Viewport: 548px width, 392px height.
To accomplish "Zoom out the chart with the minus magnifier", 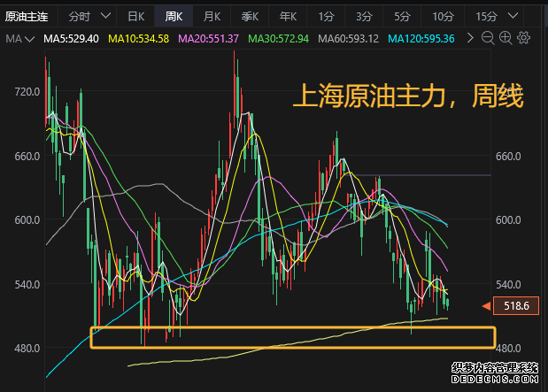I will click(488, 38).
